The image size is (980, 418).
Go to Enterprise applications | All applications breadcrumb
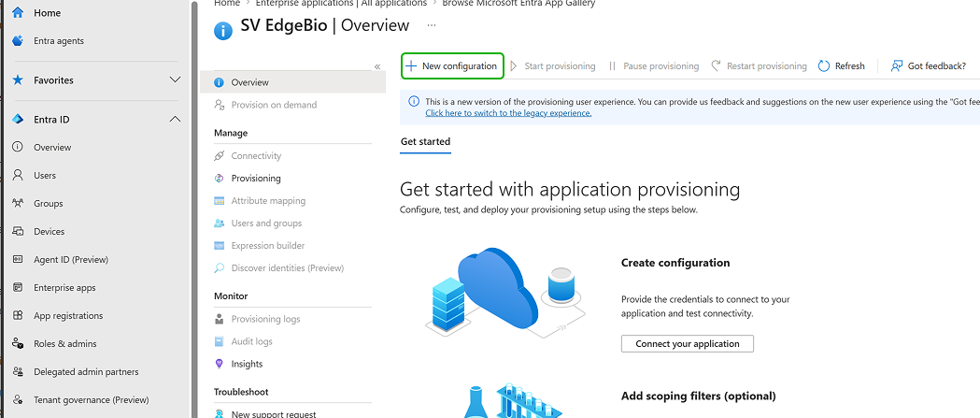(x=341, y=3)
